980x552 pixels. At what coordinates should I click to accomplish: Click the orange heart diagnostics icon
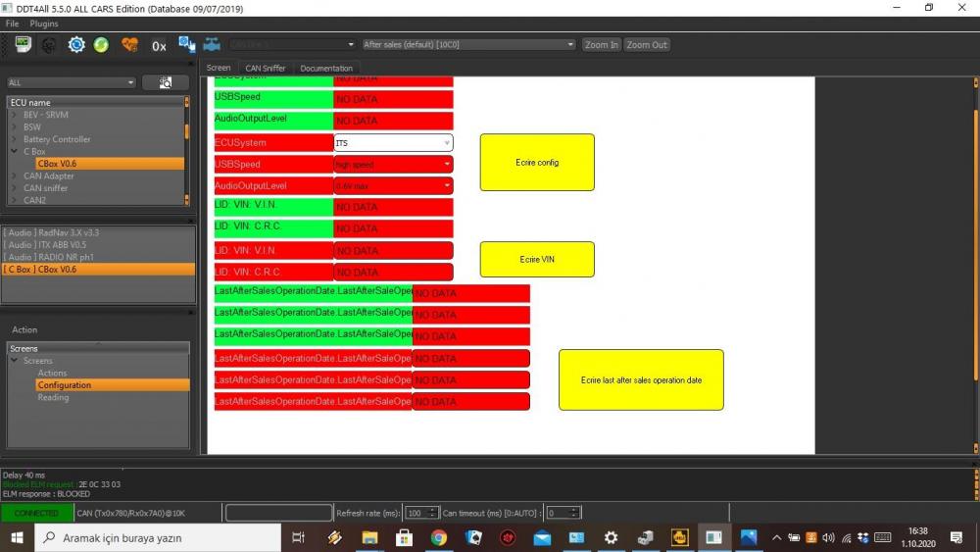130,45
